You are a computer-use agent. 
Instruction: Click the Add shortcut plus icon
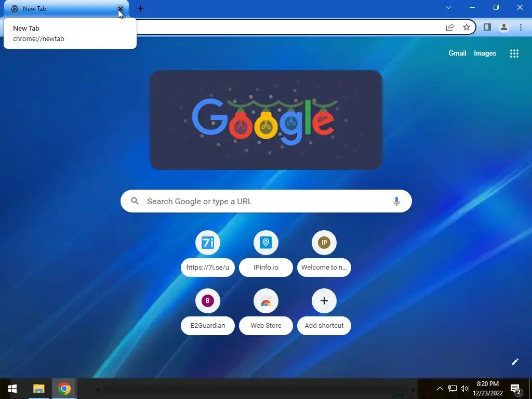(324, 301)
